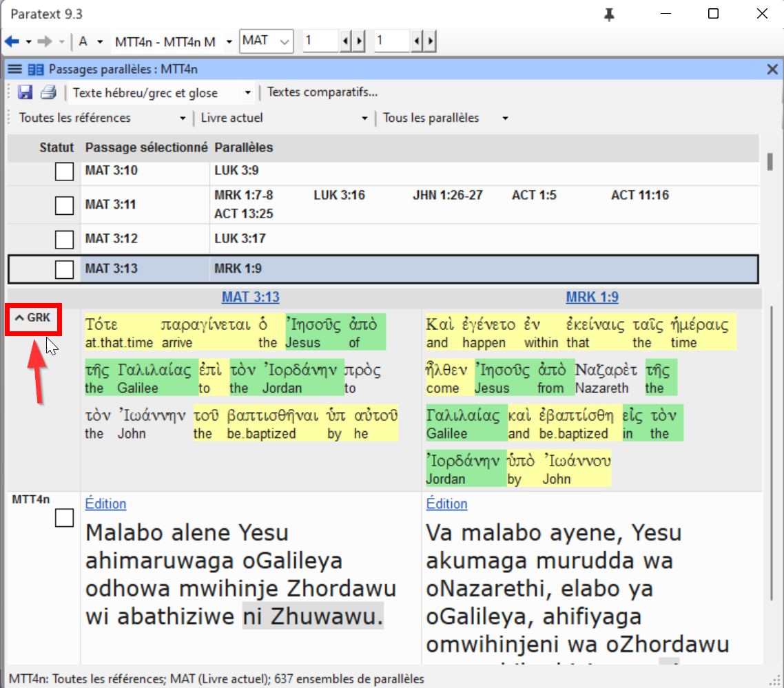Viewport: 784px width, 688px height.
Task: Click the status bar parallels summary
Action: pyautogui.click(x=216, y=679)
